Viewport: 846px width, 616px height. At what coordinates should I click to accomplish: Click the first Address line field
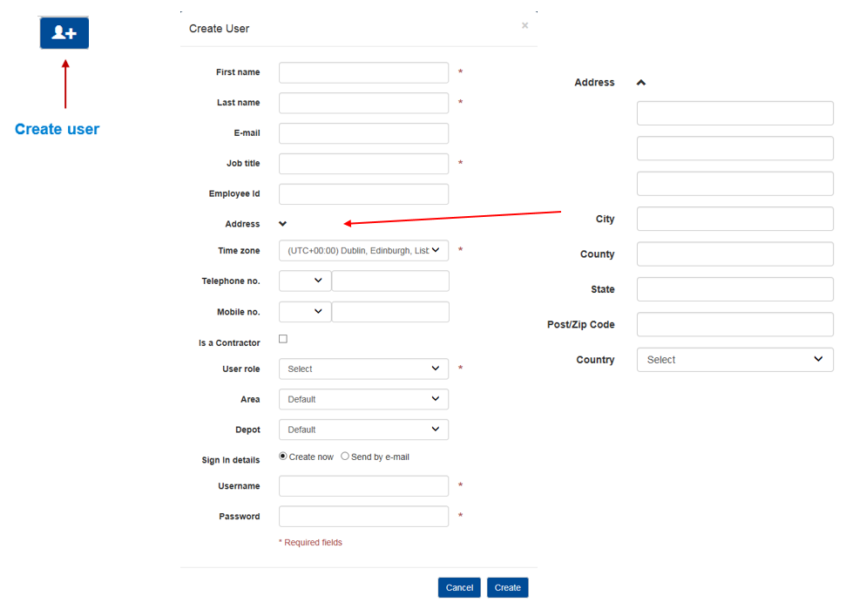pyautogui.click(x=734, y=113)
